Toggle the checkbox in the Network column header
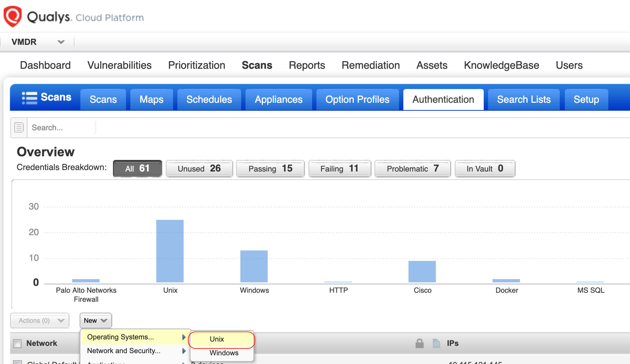This screenshot has width=630, height=364. coord(17,343)
